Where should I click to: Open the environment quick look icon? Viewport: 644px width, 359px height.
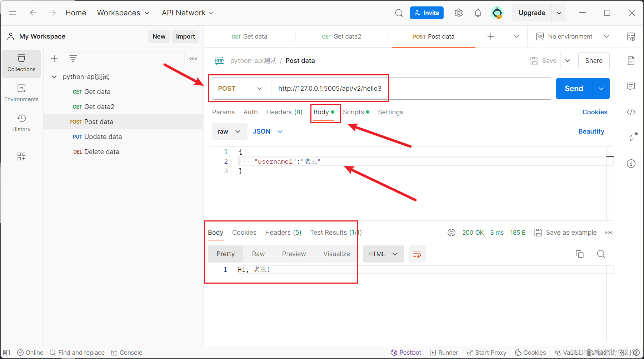click(631, 36)
